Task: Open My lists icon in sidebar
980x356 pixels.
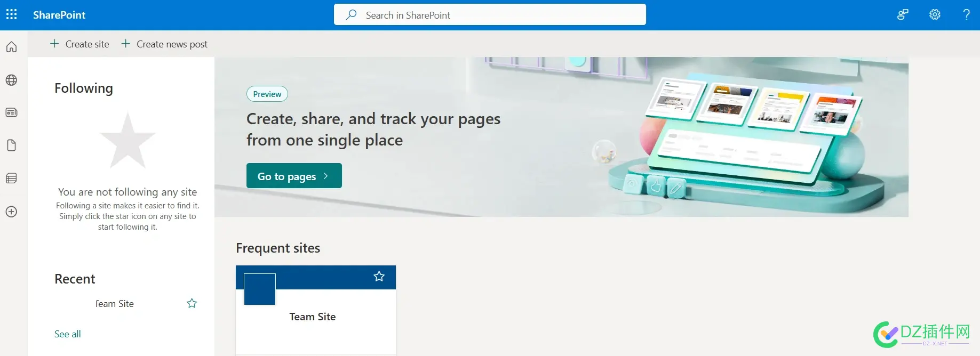Action: click(x=11, y=179)
